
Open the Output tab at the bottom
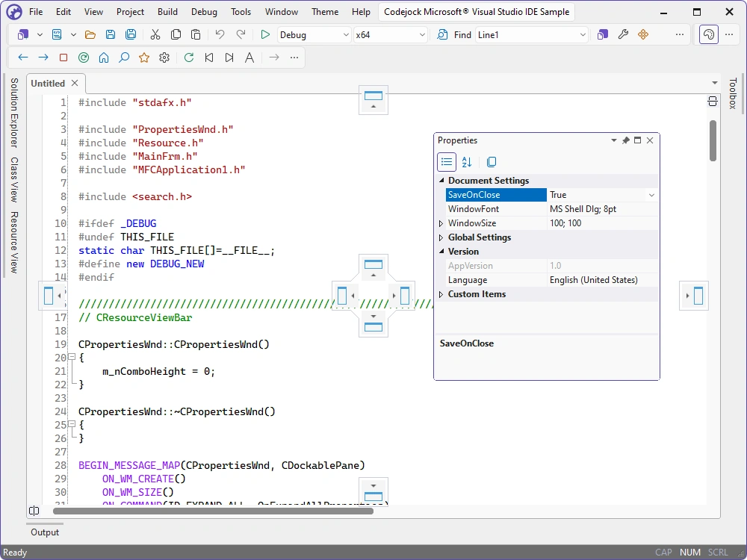point(45,532)
